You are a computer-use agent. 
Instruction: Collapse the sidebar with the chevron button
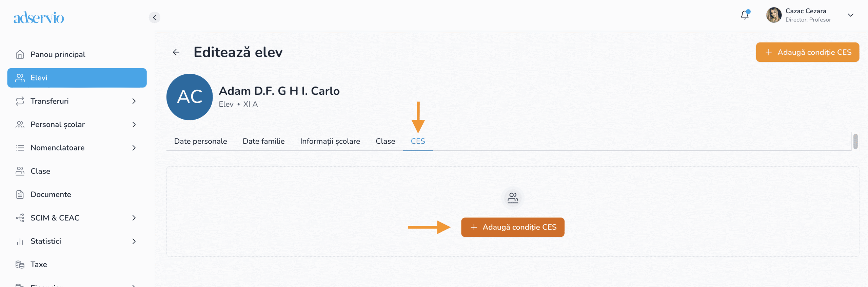[155, 17]
